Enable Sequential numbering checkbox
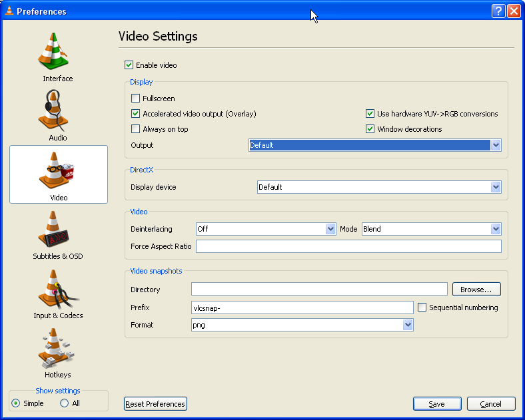 point(422,308)
